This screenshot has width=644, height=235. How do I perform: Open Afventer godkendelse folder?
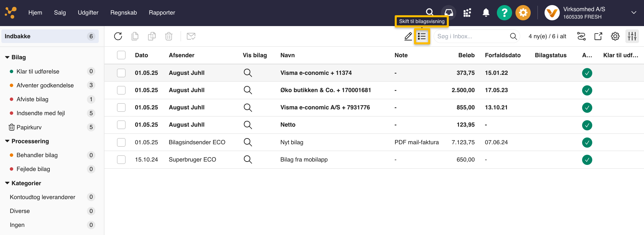tap(45, 85)
